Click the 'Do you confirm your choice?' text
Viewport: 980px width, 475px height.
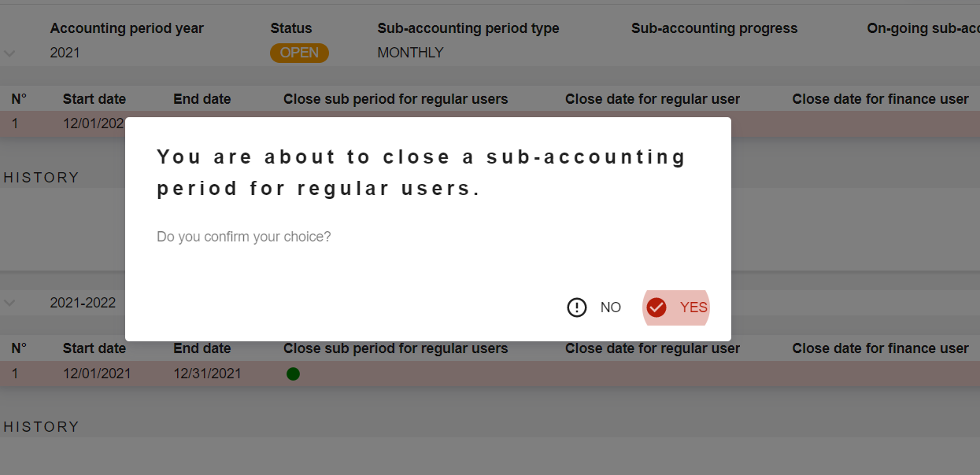coord(244,237)
